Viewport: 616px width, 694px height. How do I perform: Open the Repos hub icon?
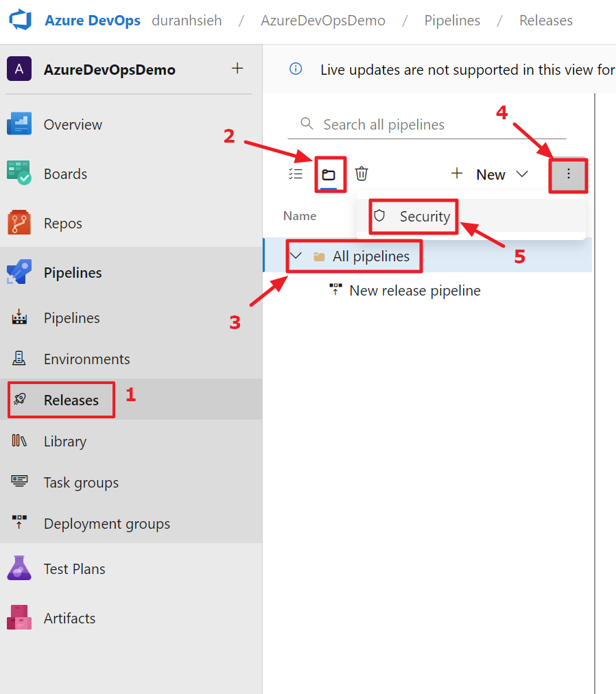19,222
